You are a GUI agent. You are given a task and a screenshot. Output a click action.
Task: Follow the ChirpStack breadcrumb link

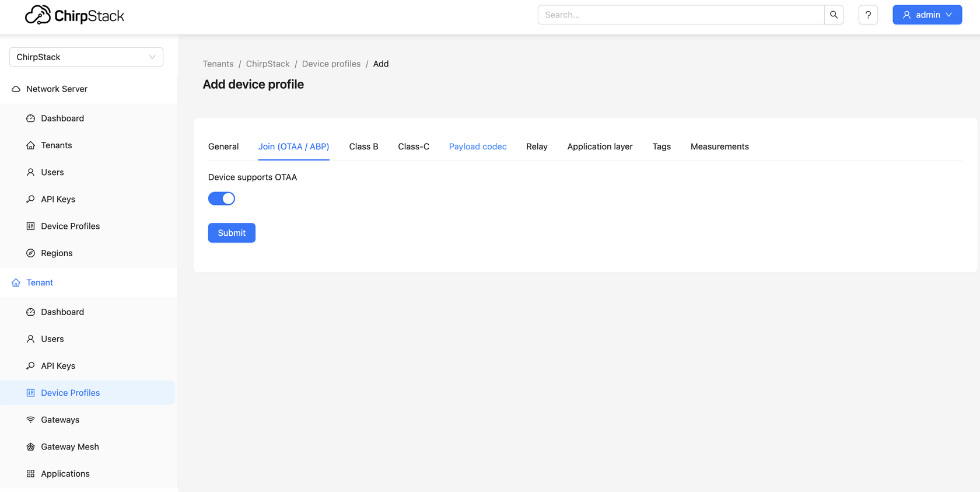[x=268, y=64]
